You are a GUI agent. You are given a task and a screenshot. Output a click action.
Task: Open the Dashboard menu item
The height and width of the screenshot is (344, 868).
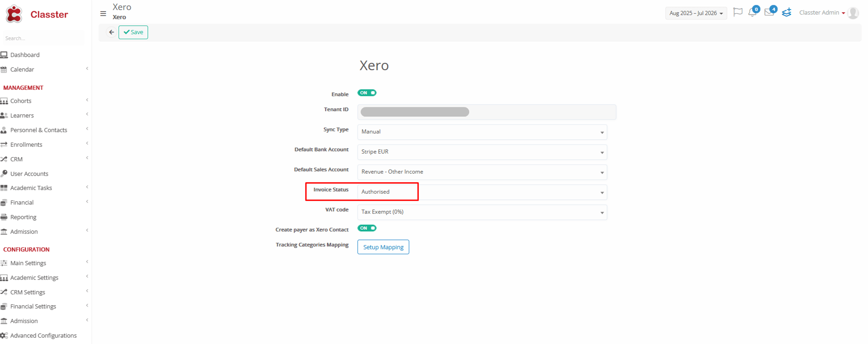25,55
